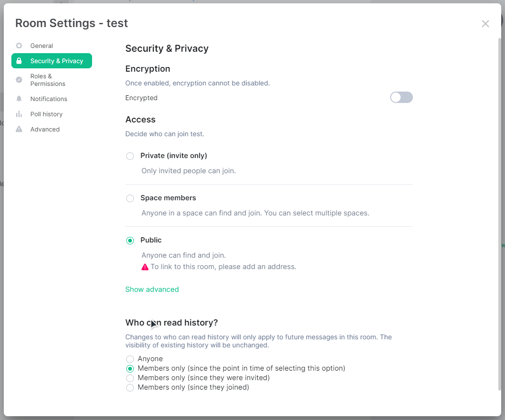505x420 pixels.
Task: Choose Members only since selecting this option
Action: pos(130,368)
